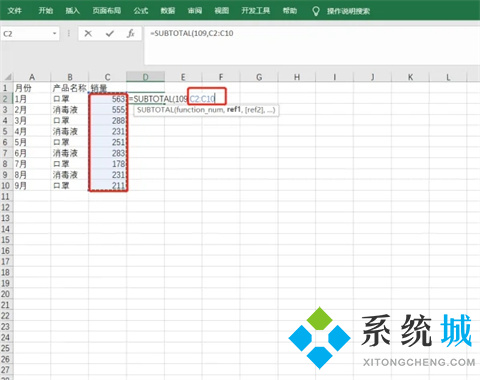This screenshot has width=480, height=380.
Task: Select row 10 header
Action: (6, 185)
